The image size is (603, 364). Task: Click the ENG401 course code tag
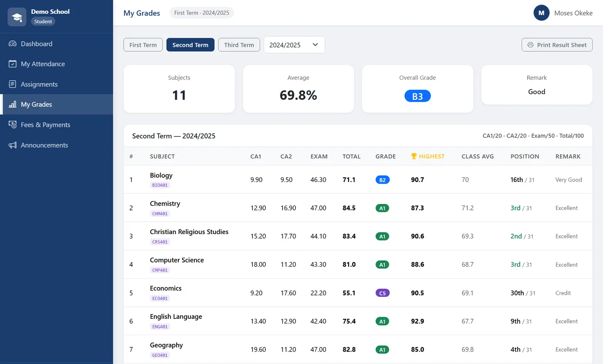(x=160, y=327)
